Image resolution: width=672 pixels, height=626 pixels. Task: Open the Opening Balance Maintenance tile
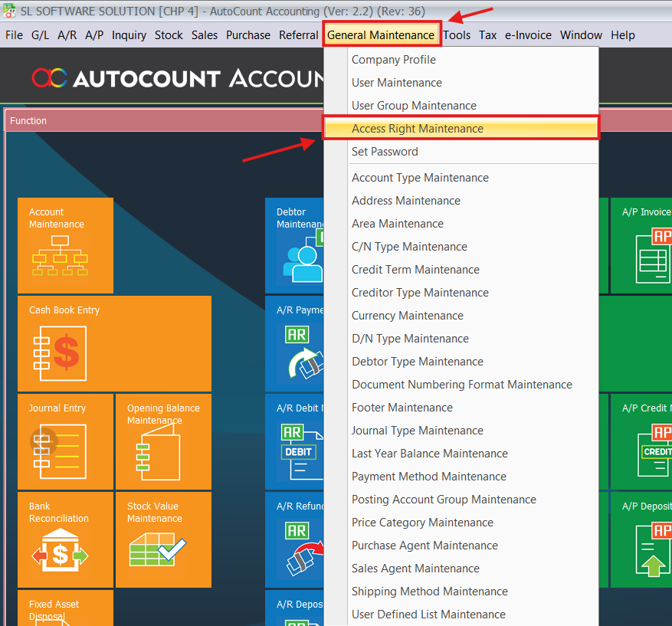pyautogui.click(x=162, y=441)
